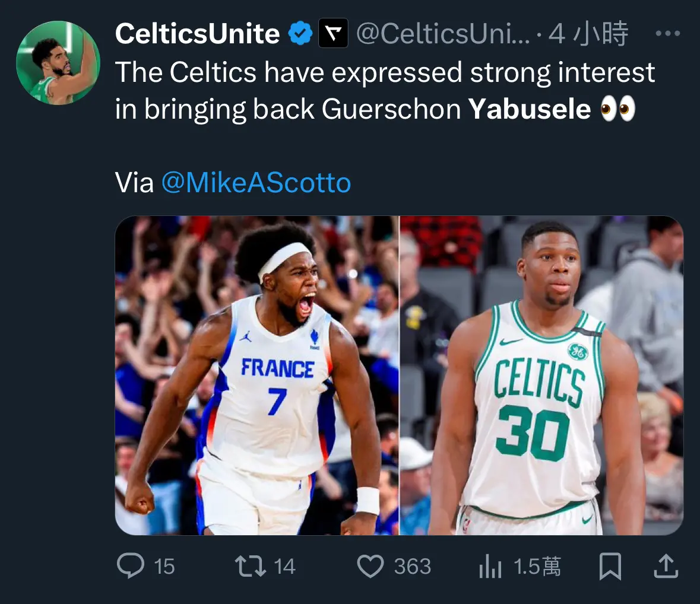Open the three-dot more options menu
This screenshot has height=604, width=700.
coord(668,33)
